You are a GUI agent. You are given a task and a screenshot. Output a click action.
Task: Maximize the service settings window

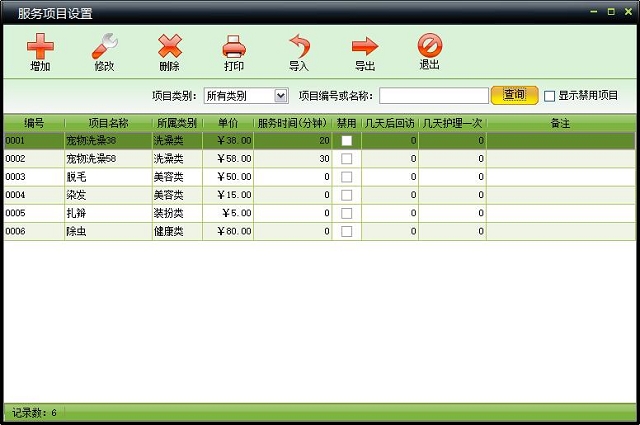click(611, 12)
